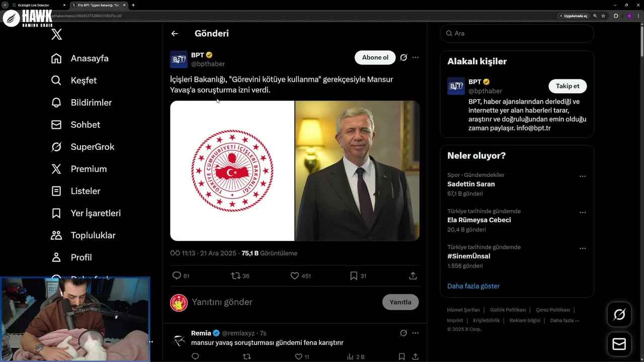The width and height of the screenshot is (644, 362).
Task: Bookmark the post using the bookmark icon
Action: 354,276
